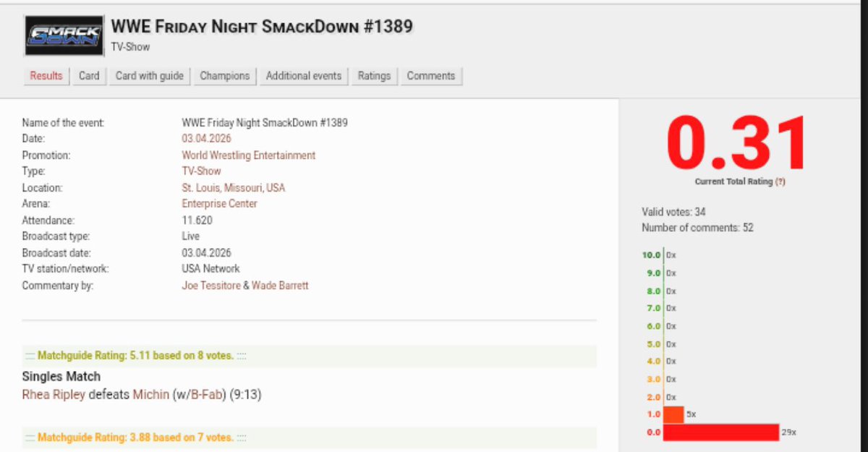Viewport: 868px width, 452px height.
Task: Click the Valid votes: 34 text
Action: (x=673, y=212)
